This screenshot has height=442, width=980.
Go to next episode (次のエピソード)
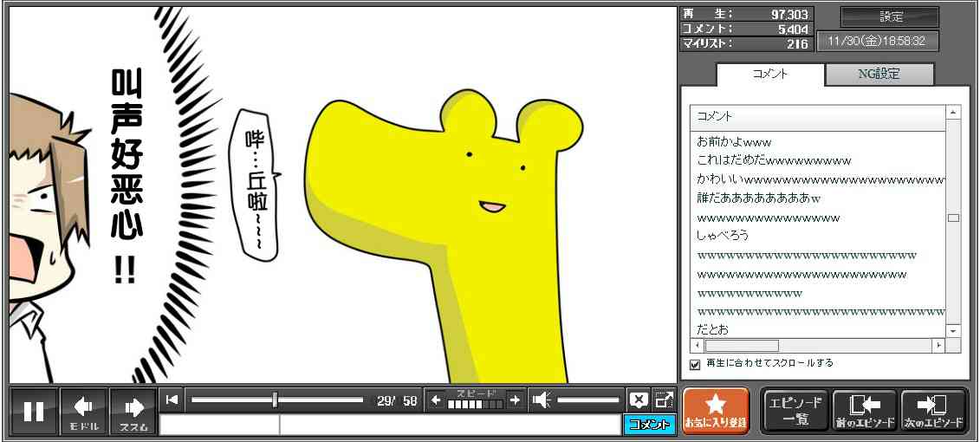[x=933, y=411]
